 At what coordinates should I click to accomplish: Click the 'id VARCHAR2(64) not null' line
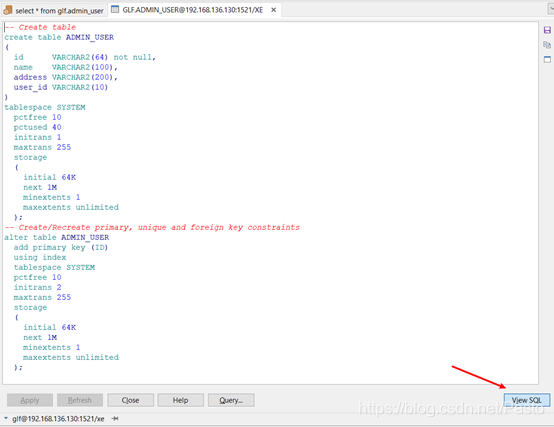pyautogui.click(x=85, y=57)
